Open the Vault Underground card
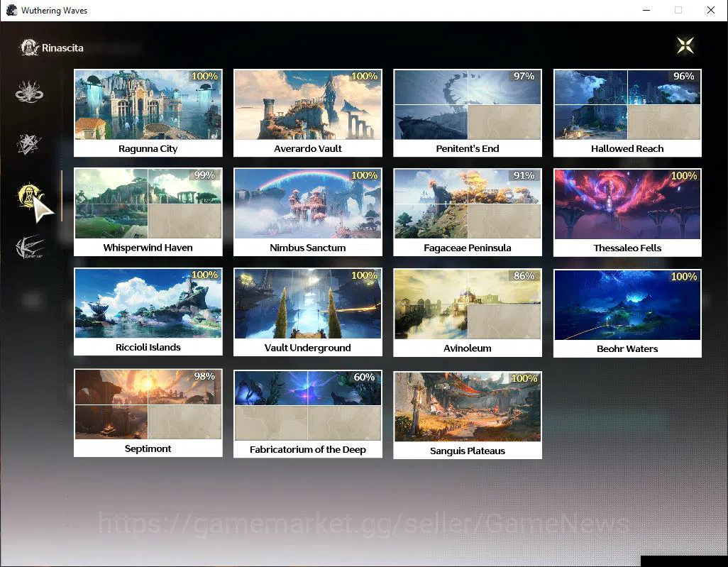 click(x=308, y=312)
